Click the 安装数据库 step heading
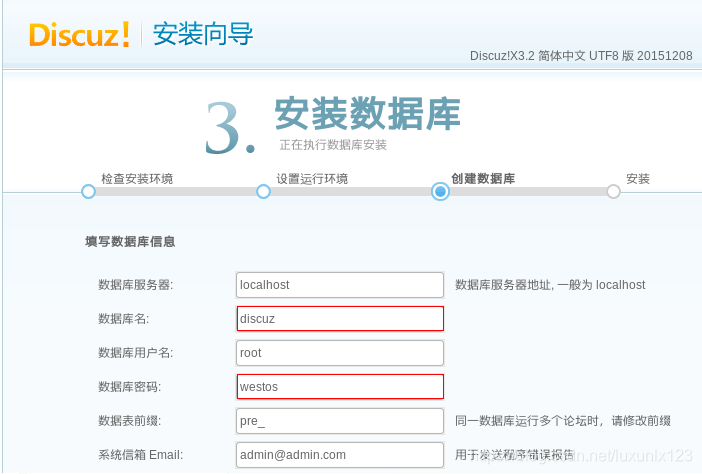 [x=368, y=114]
